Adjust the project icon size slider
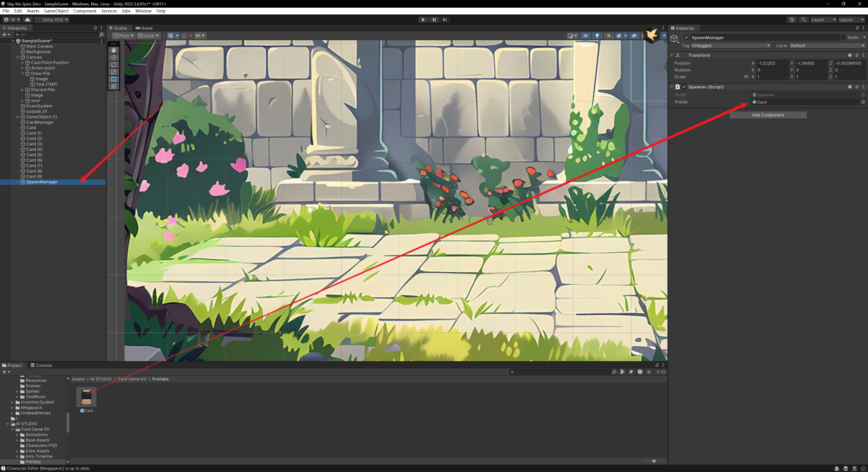This screenshot has height=472, width=868. pyautogui.click(x=654, y=461)
